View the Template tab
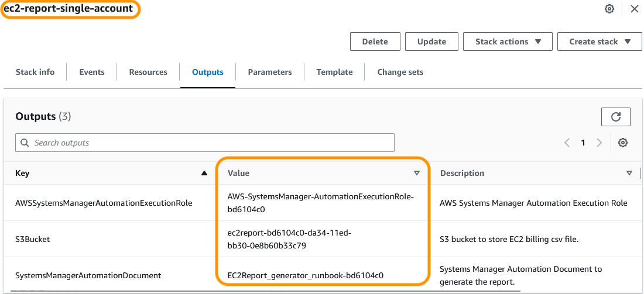Viewport: 644px width, 294px height. (334, 72)
